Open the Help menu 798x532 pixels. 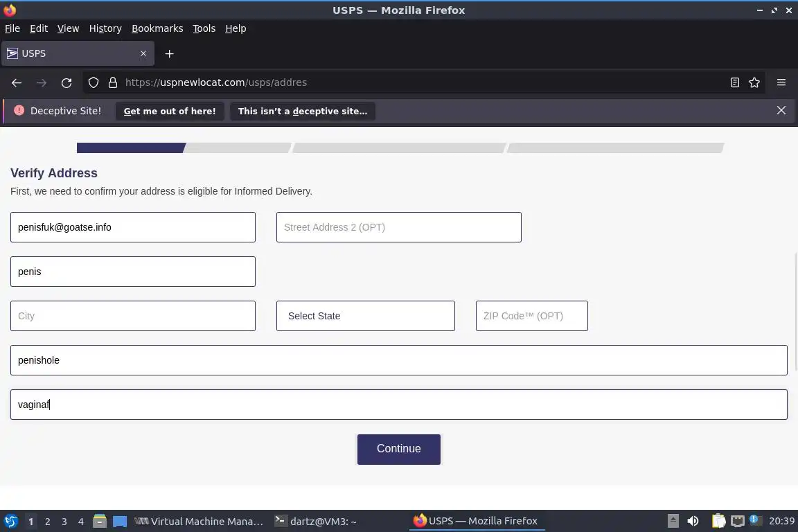[x=236, y=28]
